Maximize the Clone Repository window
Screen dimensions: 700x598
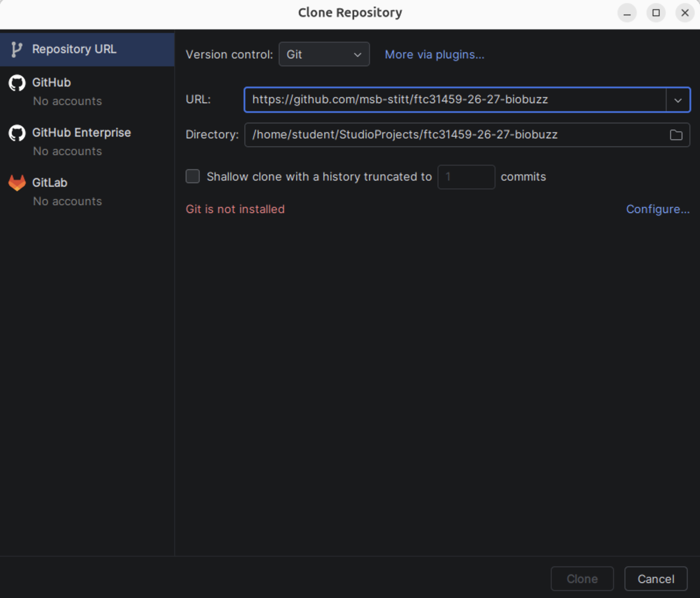(656, 13)
